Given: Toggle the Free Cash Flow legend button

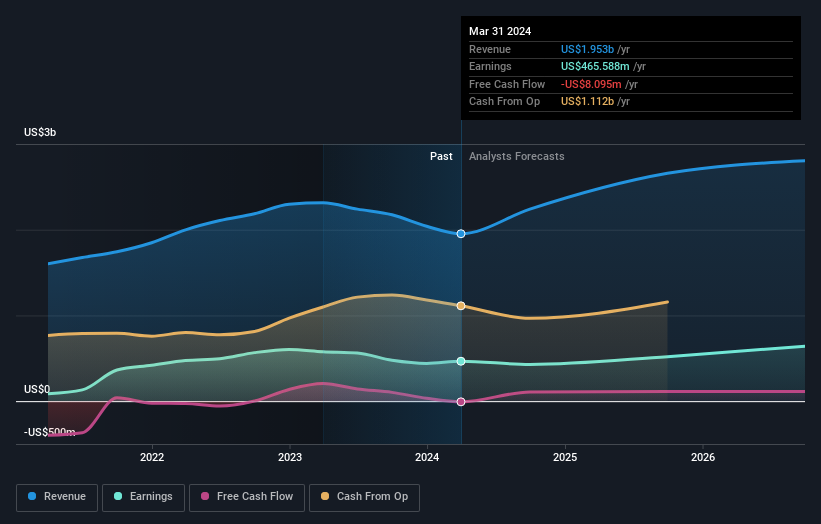Looking at the screenshot, I should (x=247, y=497).
